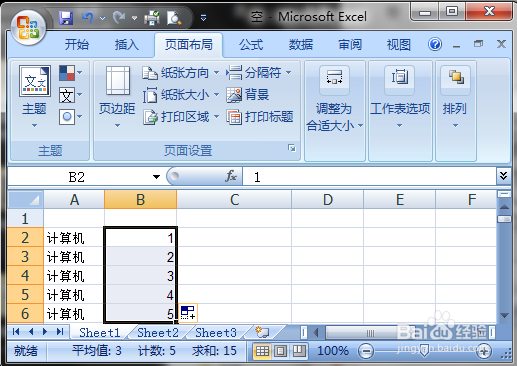Image resolution: width=517 pixels, height=366 pixels.
Task: Save the workbook from quick access toolbar
Action: click(x=66, y=18)
